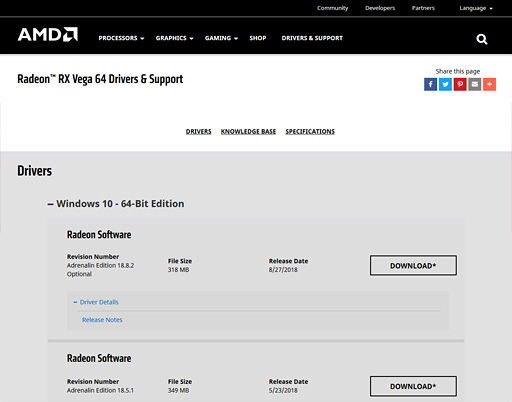This screenshot has width=512, height=402.
Task: Go to Drivers & Support
Action: (x=312, y=38)
